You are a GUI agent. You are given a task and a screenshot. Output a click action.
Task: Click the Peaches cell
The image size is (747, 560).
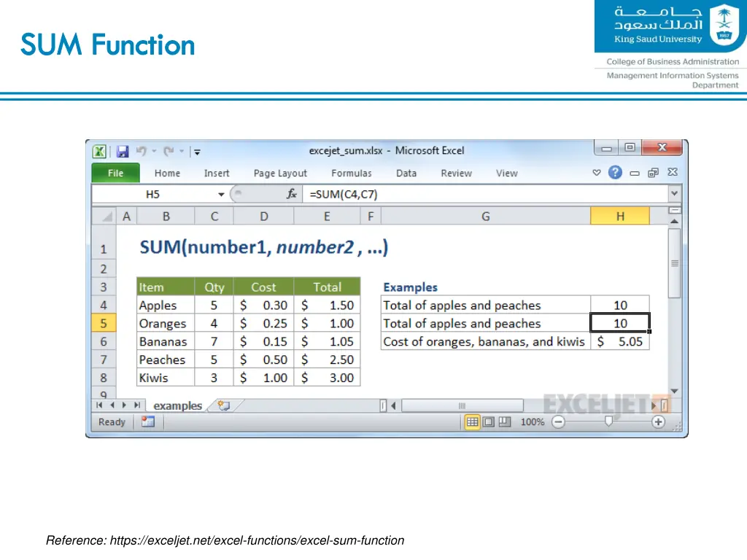click(166, 359)
